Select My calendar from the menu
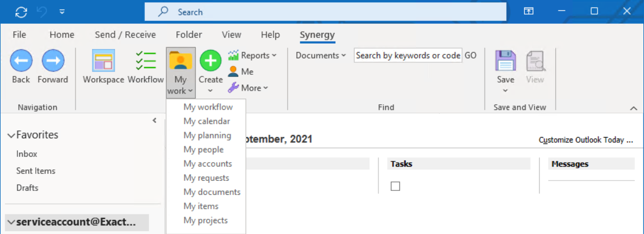Image resolution: width=644 pixels, height=234 pixels. tap(207, 121)
